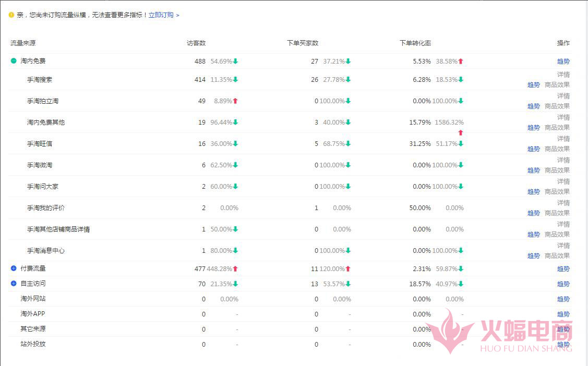This screenshot has height=366, width=588.
Task: Open 趋势 for the 自主访问 row
Action: 563,284
